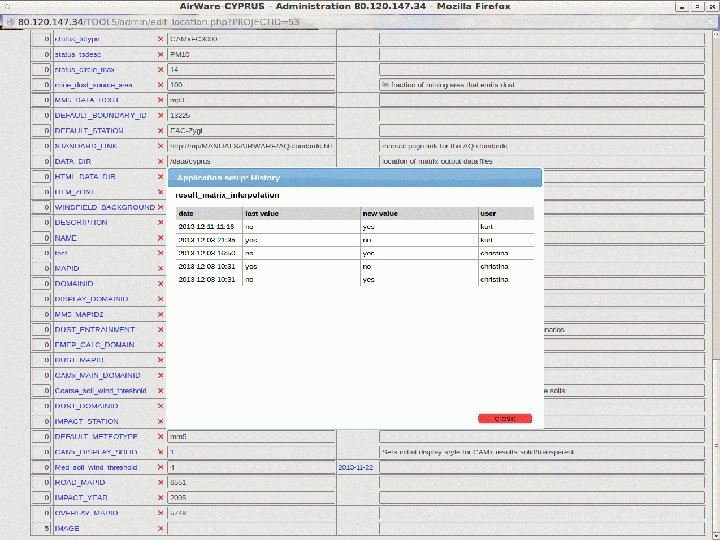Focus the order number field of IMAGE row
Viewport: 720px width, 540px height.
pyautogui.click(x=41, y=529)
